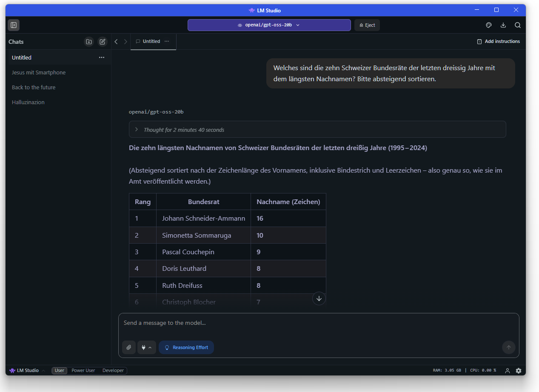Open the 'Jesus mit Smartphone' chat
539x392 pixels.
click(39, 73)
